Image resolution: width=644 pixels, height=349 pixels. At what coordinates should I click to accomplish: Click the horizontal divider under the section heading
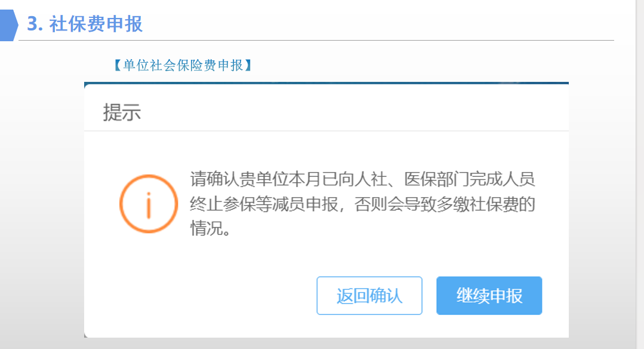pyautogui.click(x=316, y=40)
